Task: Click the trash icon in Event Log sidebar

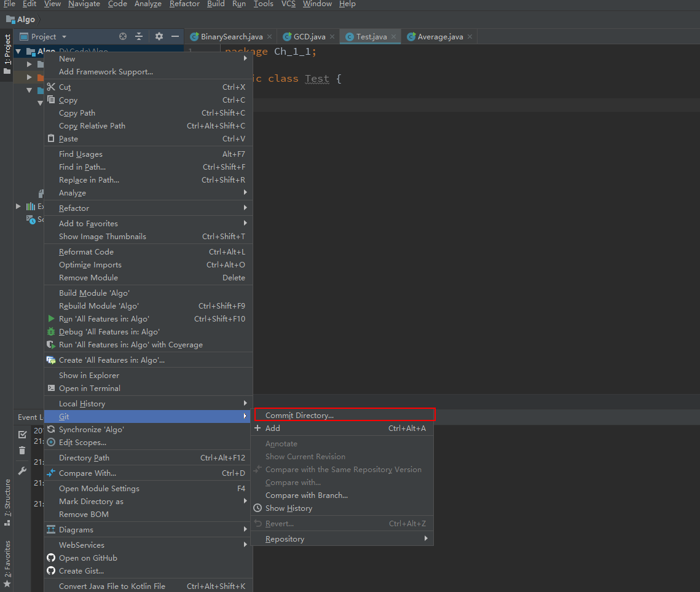Action: pyautogui.click(x=22, y=451)
